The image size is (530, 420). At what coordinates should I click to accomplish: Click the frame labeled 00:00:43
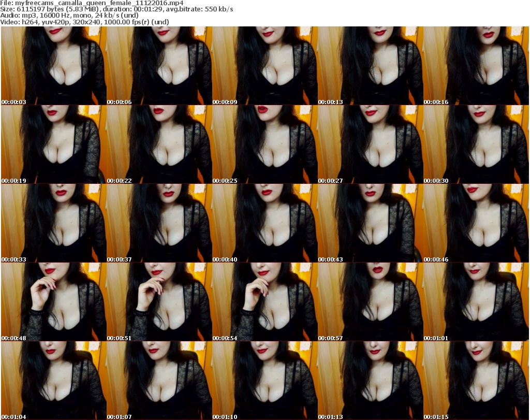coord(371,223)
